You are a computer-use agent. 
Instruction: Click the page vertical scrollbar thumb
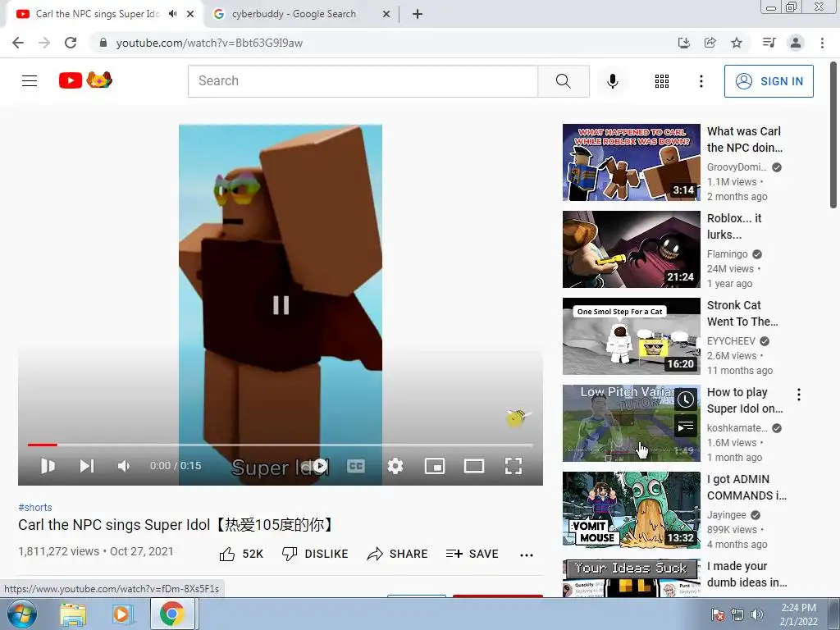point(833,135)
